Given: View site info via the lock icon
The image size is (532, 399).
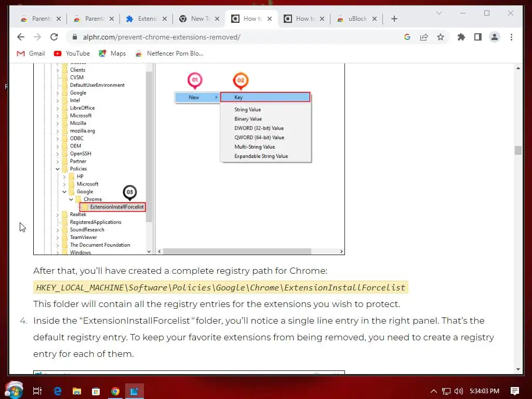Looking at the screenshot, I should pyautogui.click(x=75, y=37).
